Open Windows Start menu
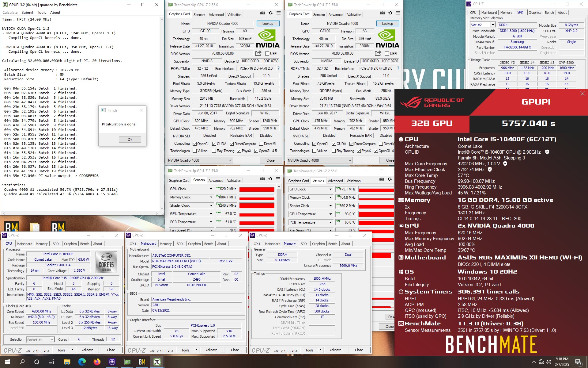Image resolution: width=588 pixels, height=368 pixels. click(7, 362)
